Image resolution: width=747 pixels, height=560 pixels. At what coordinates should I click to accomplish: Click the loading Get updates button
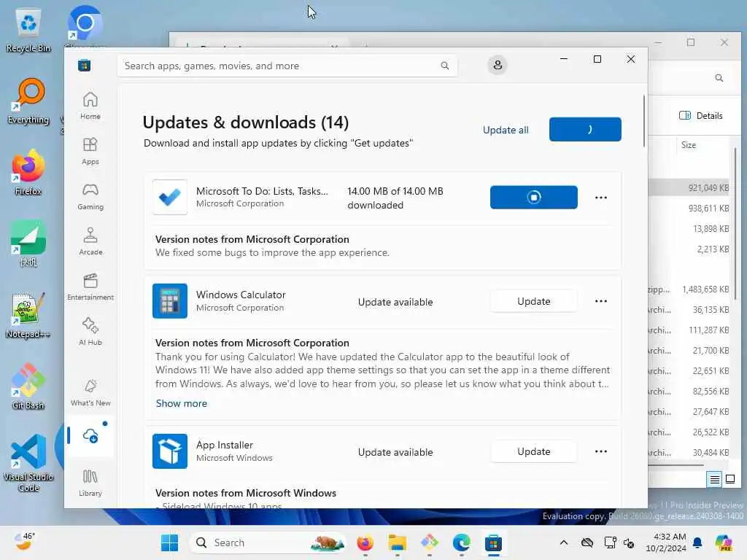[x=585, y=129]
